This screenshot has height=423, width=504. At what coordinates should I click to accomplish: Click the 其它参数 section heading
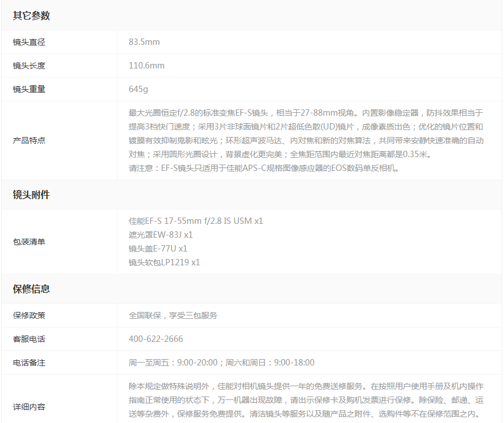click(31, 16)
